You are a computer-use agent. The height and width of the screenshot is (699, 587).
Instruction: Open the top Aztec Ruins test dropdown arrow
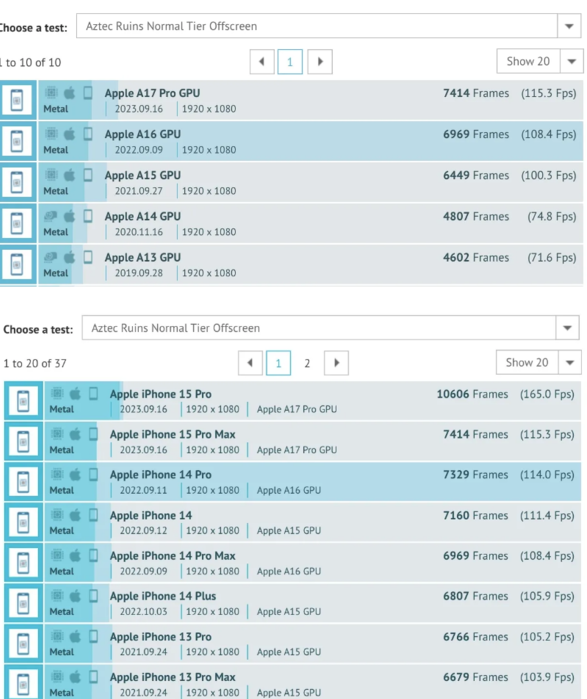[569, 26]
